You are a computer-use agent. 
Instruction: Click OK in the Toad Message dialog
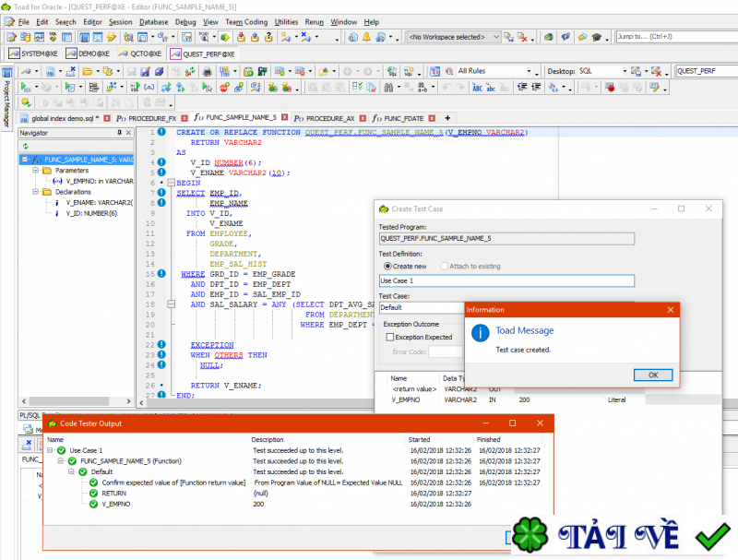click(652, 375)
